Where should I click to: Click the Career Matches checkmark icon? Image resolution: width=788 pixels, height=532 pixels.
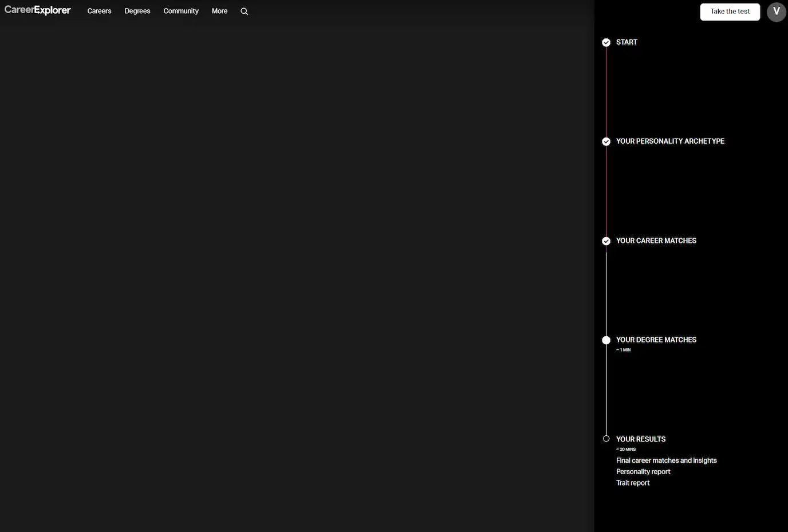pyautogui.click(x=606, y=241)
